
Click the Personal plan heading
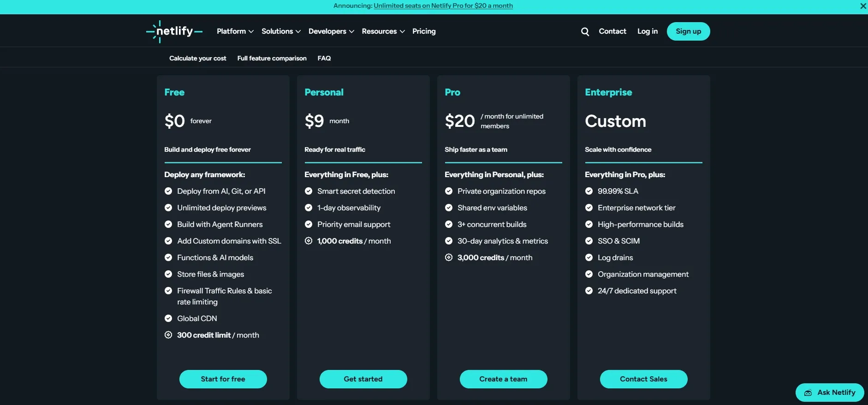324,92
